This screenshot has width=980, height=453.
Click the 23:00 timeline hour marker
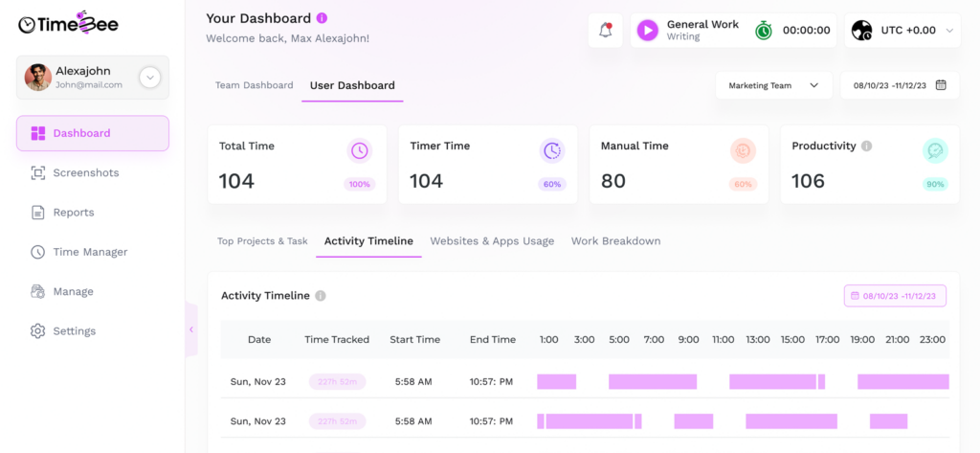coord(932,340)
